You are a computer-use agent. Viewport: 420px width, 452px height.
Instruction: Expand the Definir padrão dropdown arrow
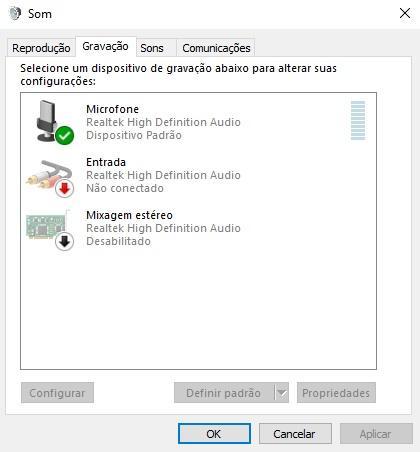coord(282,393)
